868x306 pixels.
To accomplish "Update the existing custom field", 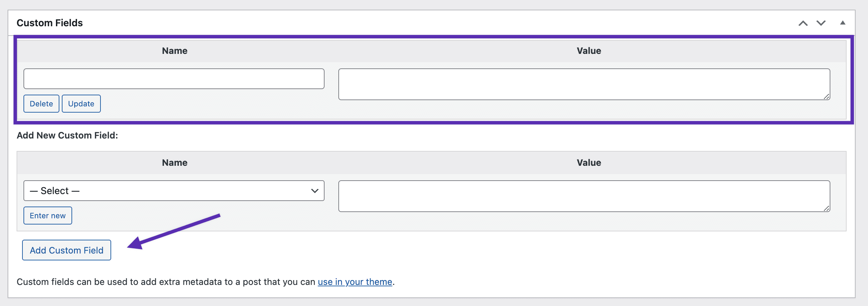I will (81, 103).
